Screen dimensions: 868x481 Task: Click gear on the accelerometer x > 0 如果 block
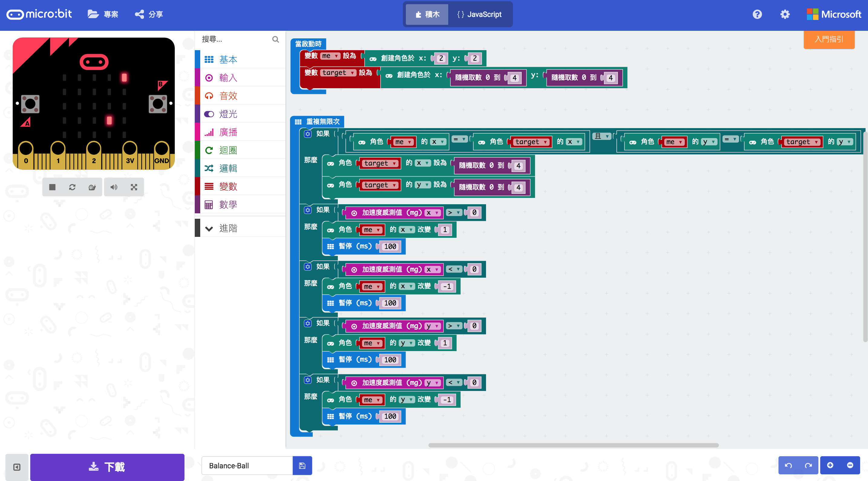coord(308,210)
